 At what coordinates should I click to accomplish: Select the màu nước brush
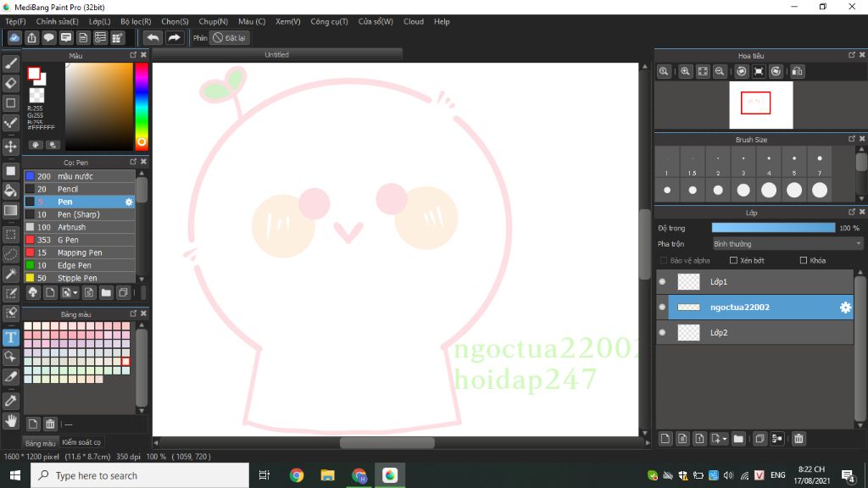pos(79,176)
